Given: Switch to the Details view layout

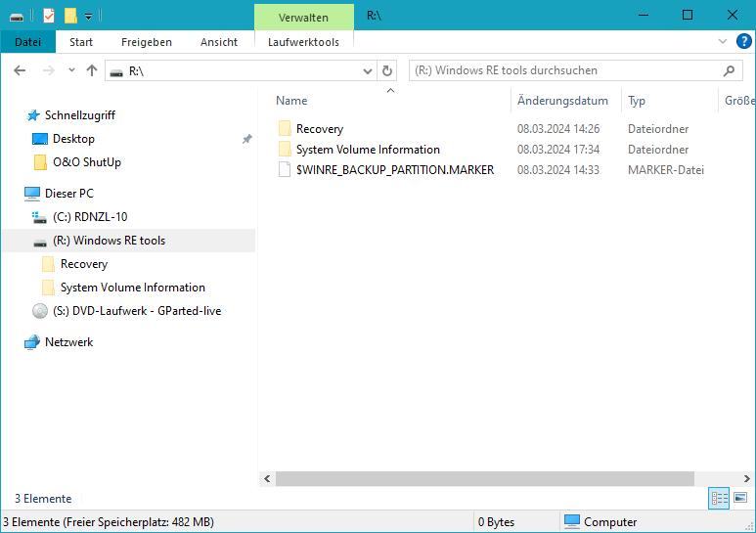Looking at the screenshot, I should [719, 499].
